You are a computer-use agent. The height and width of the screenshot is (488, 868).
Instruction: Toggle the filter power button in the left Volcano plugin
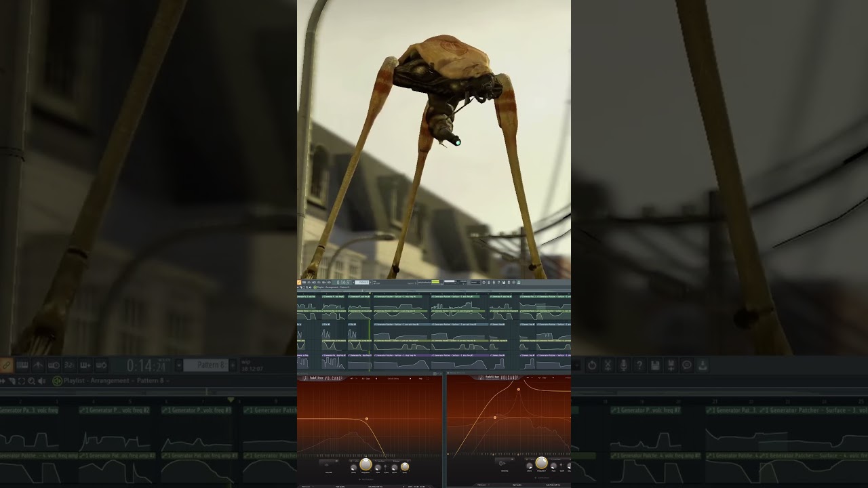pos(351,461)
